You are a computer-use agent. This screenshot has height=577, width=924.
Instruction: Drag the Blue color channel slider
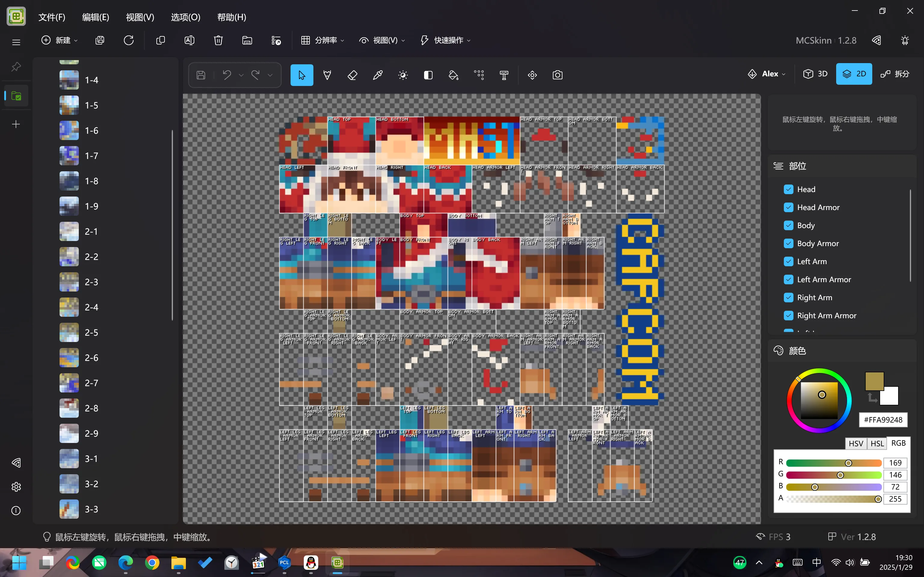(x=814, y=487)
